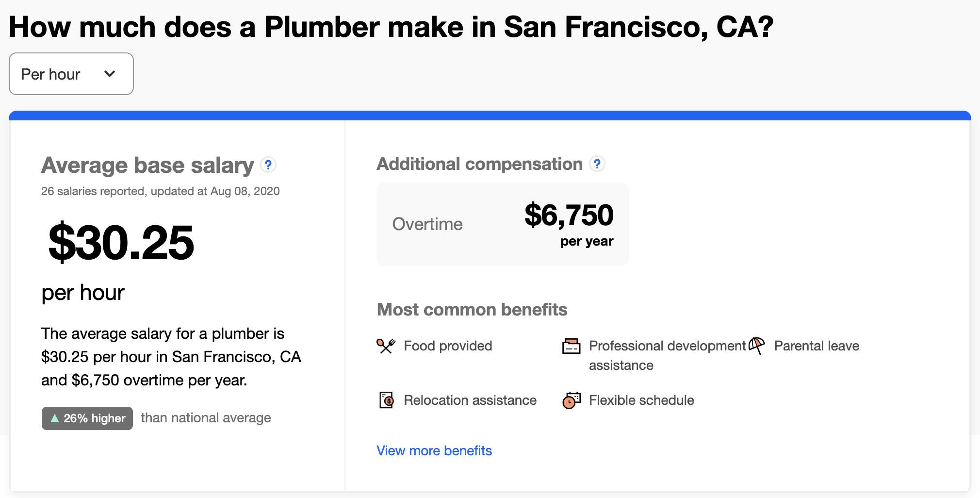Click help icon beside Additional compensation
Viewport: 980px width, 498px height.
click(x=597, y=164)
